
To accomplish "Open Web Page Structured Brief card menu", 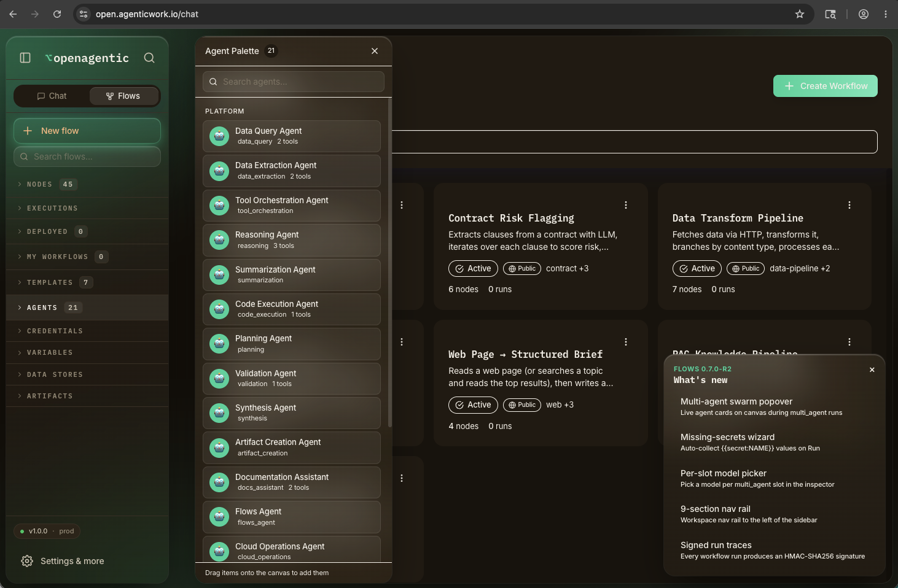I will coord(626,342).
